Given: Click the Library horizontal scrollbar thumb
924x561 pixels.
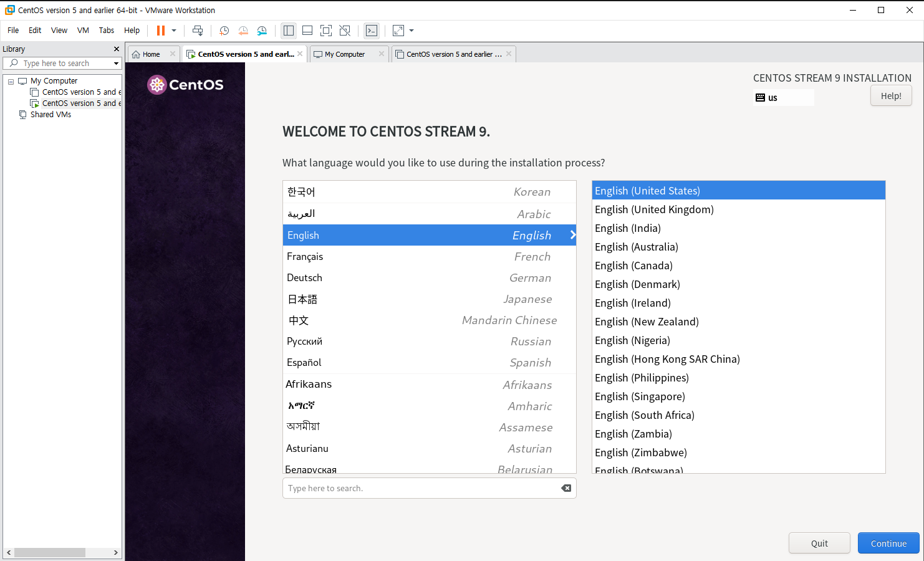Looking at the screenshot, I should click(x=50, y=552).
